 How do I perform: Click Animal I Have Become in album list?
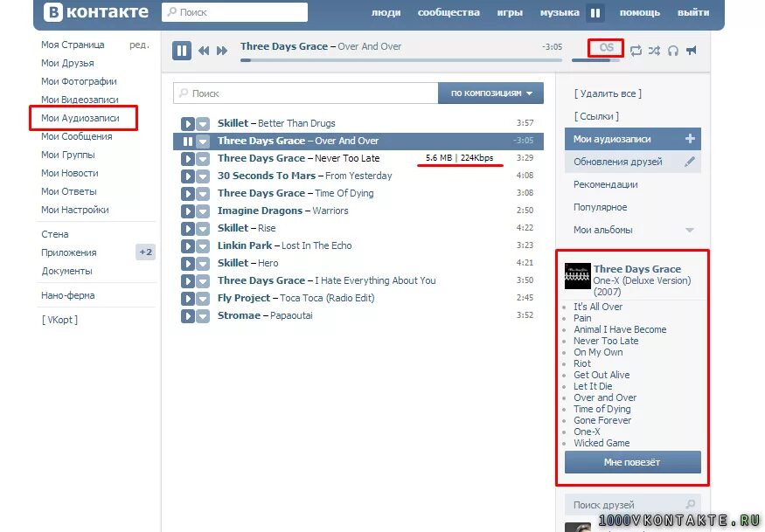tap(620, 329)
